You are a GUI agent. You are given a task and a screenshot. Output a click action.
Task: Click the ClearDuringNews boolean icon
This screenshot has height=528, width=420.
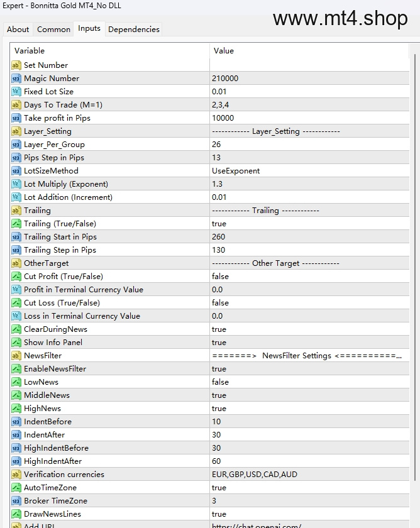pos(16,329)
